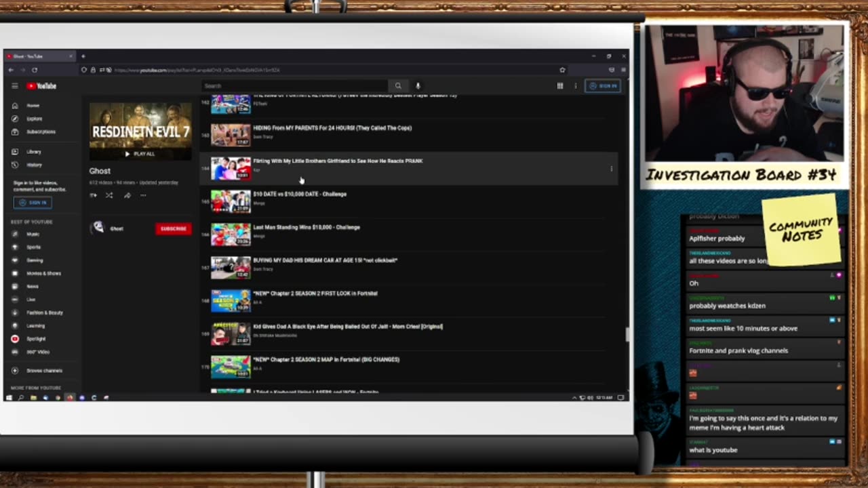Open Chapter 2 SEASON 2 MAP title
The width and height of the screenshot is (868, 488).
pyautogui.click(x=326, y=360)
